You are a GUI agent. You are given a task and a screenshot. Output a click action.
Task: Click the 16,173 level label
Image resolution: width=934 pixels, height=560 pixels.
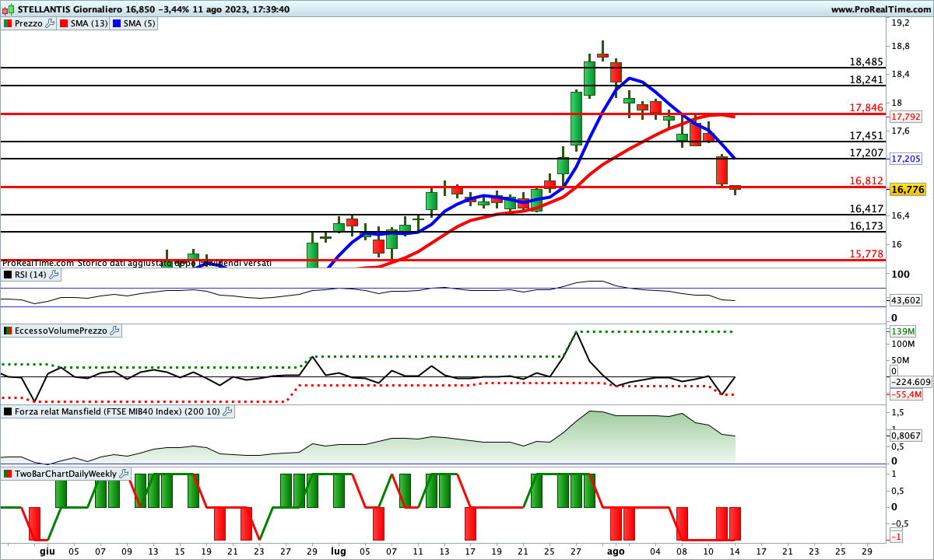click(x=866, y=226)
